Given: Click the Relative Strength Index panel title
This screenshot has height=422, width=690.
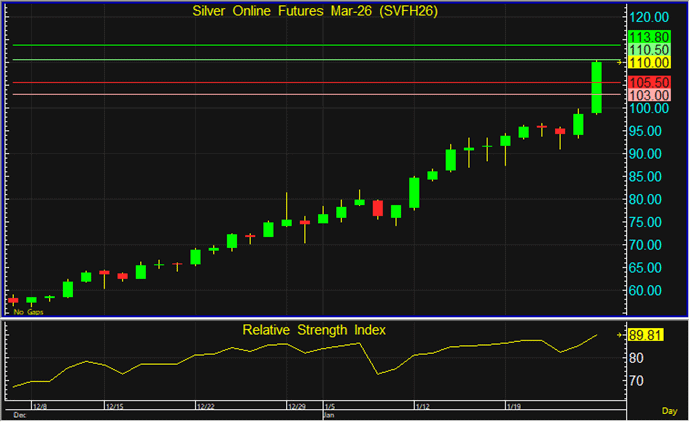Looking at the screenshot, I should coord(313,329).
